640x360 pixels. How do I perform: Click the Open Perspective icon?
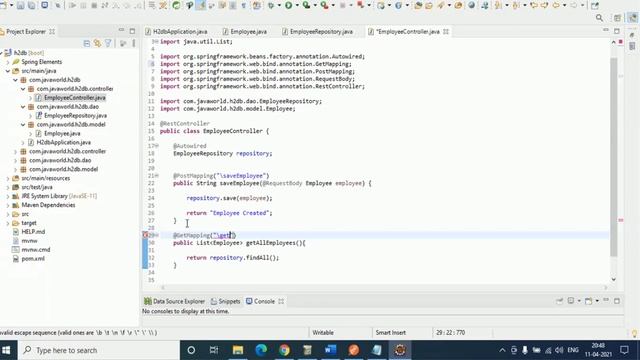click(617, 18)
